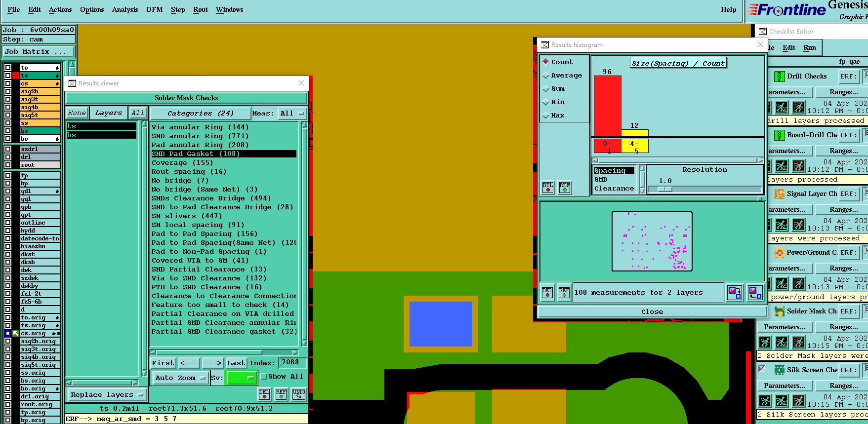This screenshot has width=868, height=424.
Task: Click the Silk Screen Check icon
Action: pos(779,370)
